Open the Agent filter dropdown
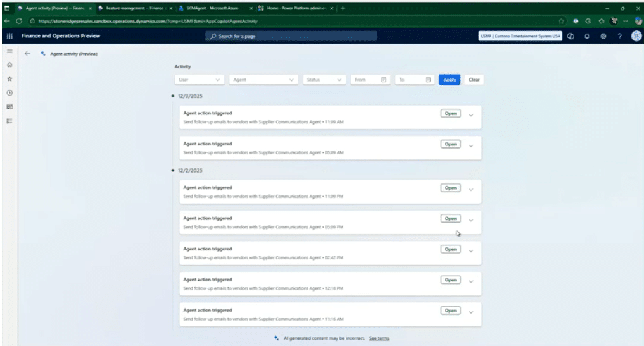Image resolution: width=644 pixels, height=346 pixels. [263, 80]
